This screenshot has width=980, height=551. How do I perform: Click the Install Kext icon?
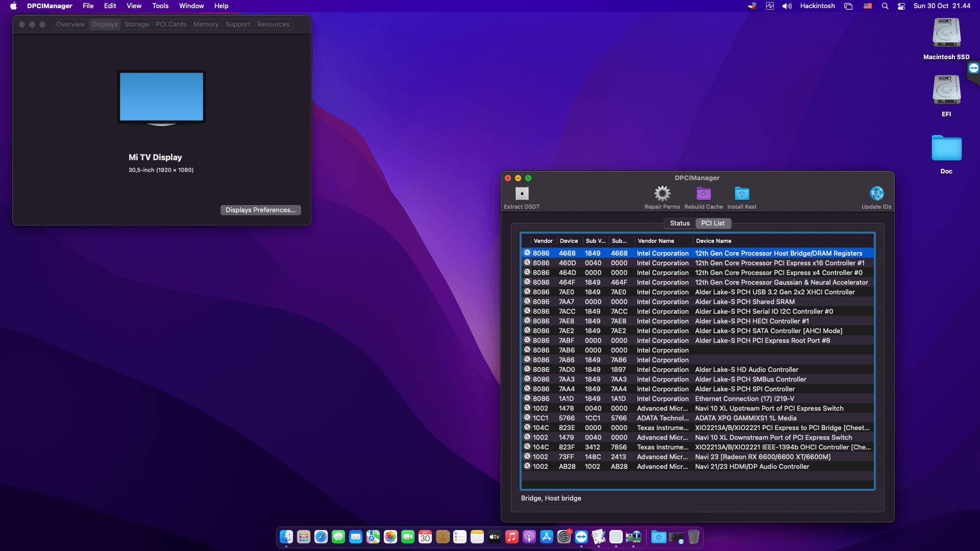[742, 194]
